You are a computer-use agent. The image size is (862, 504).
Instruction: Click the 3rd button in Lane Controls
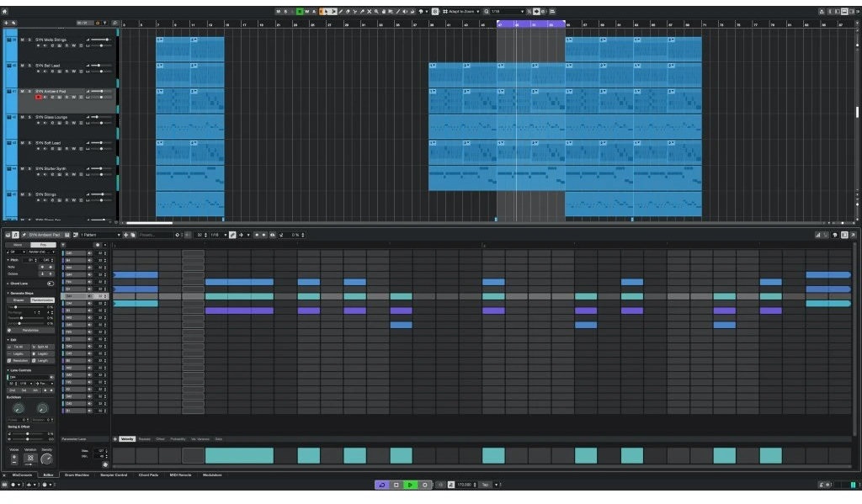(x=24, y=390)
